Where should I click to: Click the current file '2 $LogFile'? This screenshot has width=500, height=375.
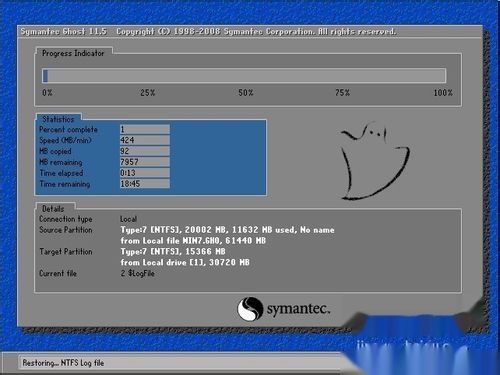(137, 273)
